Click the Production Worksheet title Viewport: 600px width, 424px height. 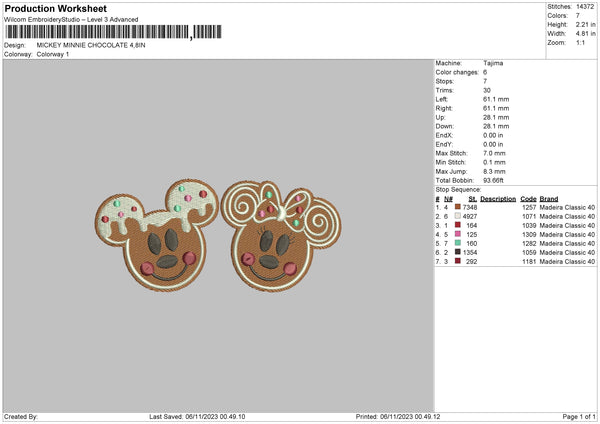pos(55,8)
